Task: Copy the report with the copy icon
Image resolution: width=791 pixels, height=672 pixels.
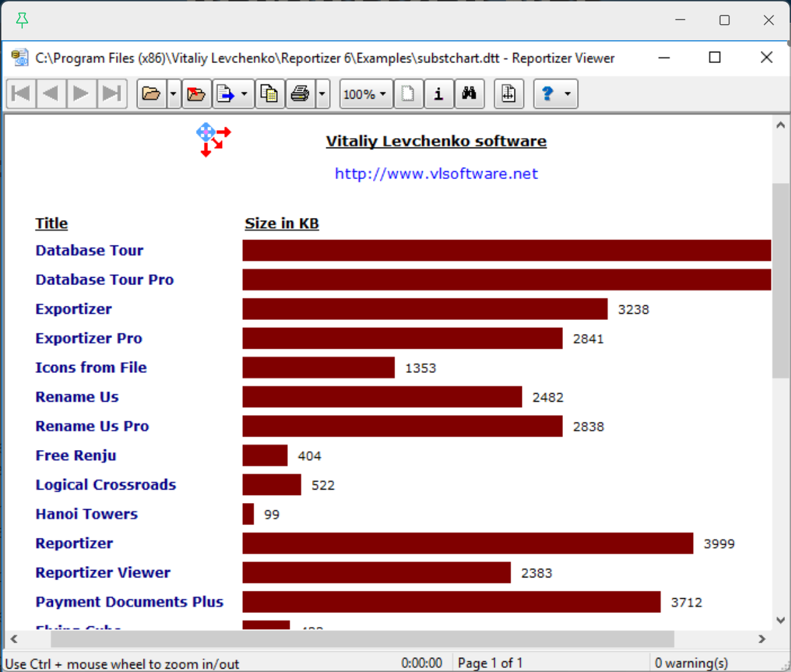Action: click(270, 94)
